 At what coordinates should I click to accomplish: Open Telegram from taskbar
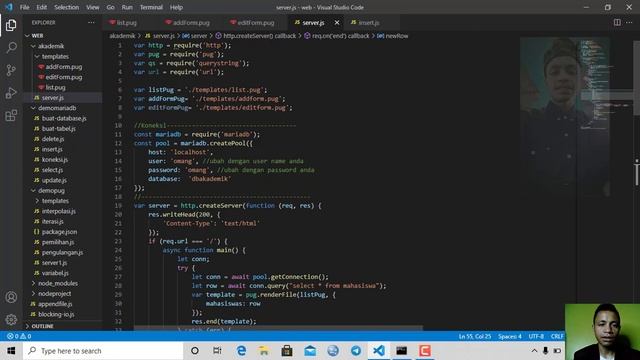coord(356,351)
